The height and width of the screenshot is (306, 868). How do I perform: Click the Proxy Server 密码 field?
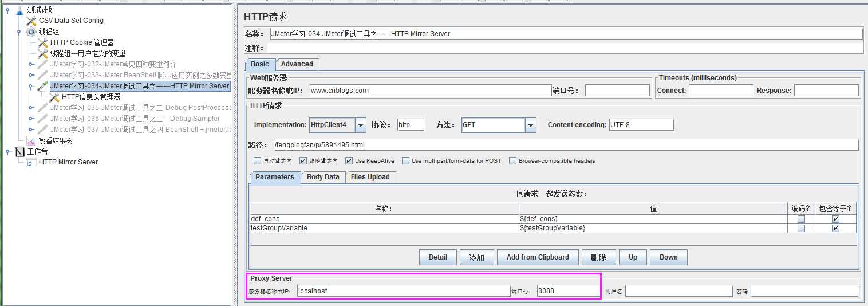tap(804, 291)
